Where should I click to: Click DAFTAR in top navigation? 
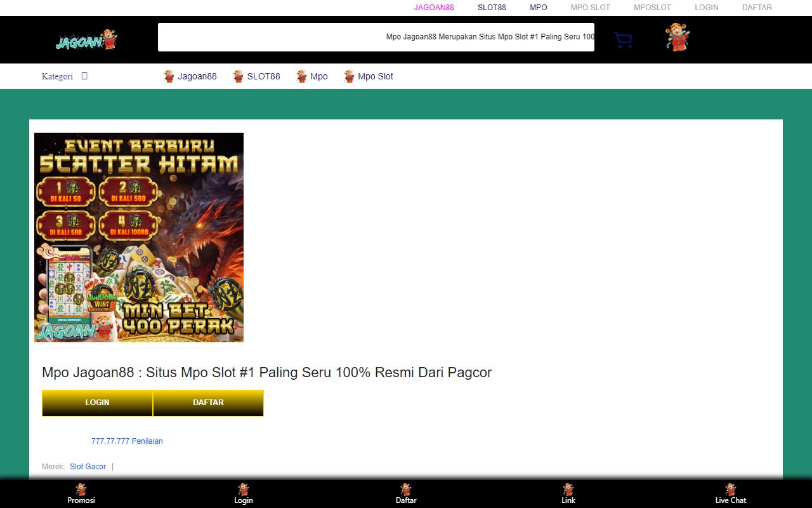click(x=757, y=8)
